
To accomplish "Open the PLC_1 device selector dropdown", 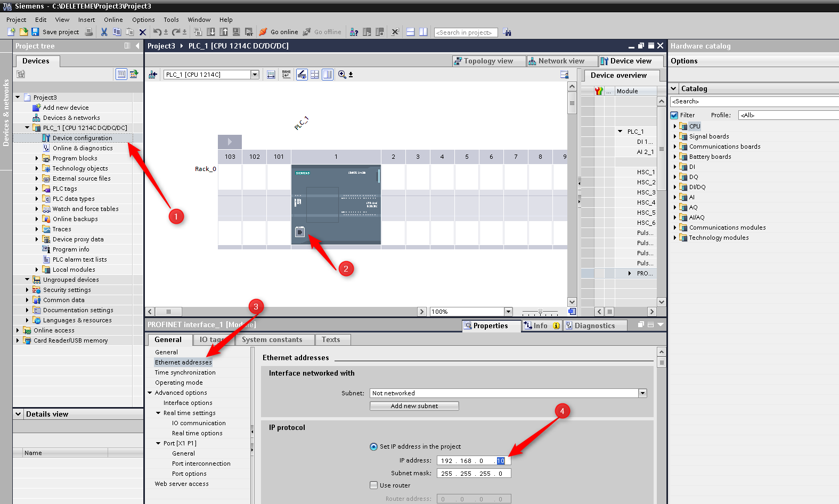I will (x=255, y=75).
